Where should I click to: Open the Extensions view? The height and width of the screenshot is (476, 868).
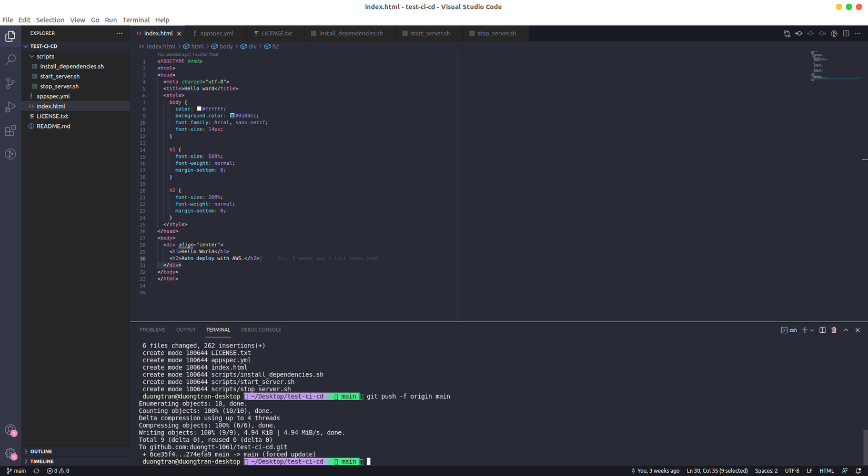click(x=11, y=131)
